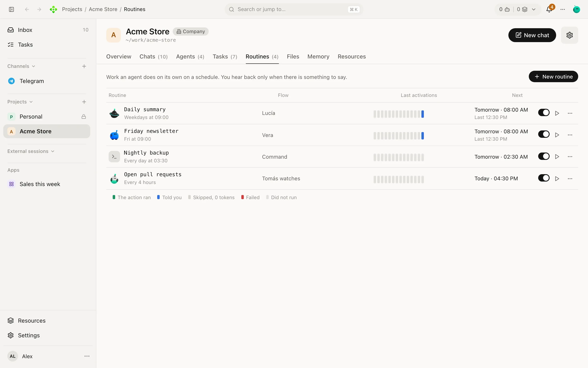
Task: Click the Nightly backup terminal icon
Action: [x=114, y=156]
